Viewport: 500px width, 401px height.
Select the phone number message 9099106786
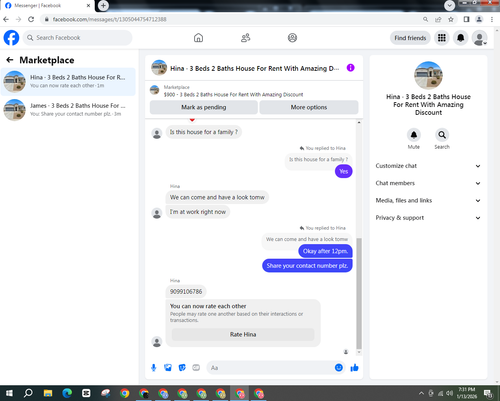186,292
